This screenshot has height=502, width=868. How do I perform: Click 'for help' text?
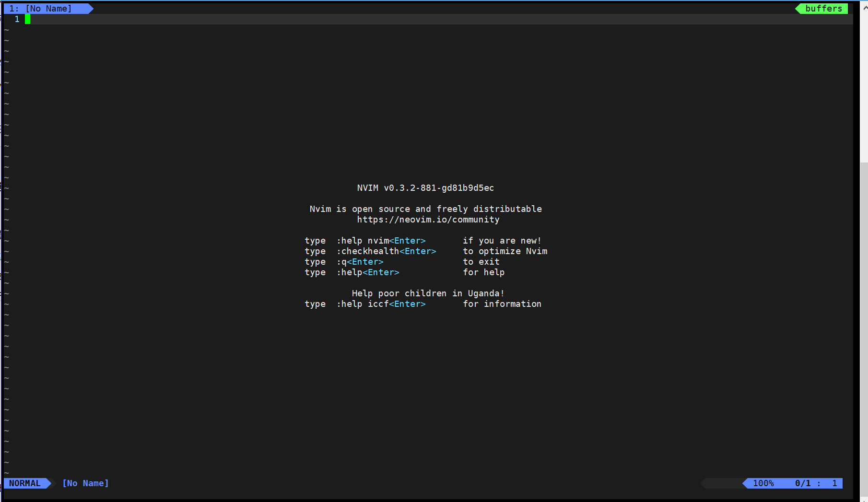[484, 272]
